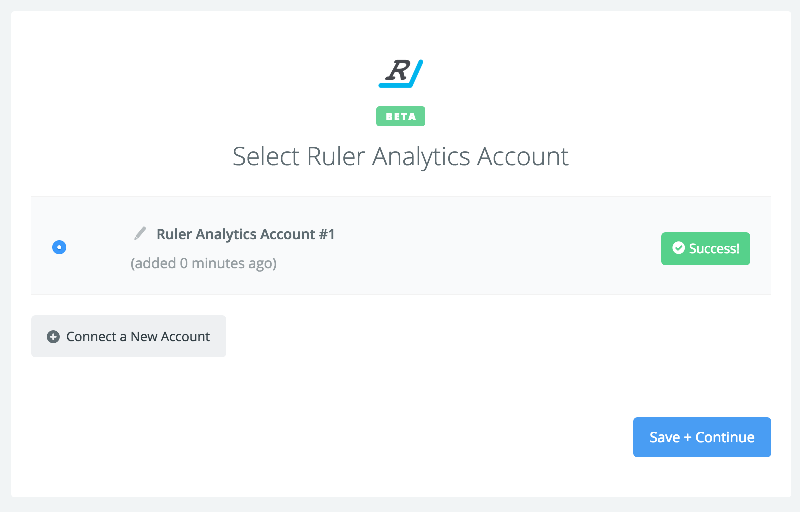
Task: Click the white checkmark icon in Success badge
Action: pos(678,248)
